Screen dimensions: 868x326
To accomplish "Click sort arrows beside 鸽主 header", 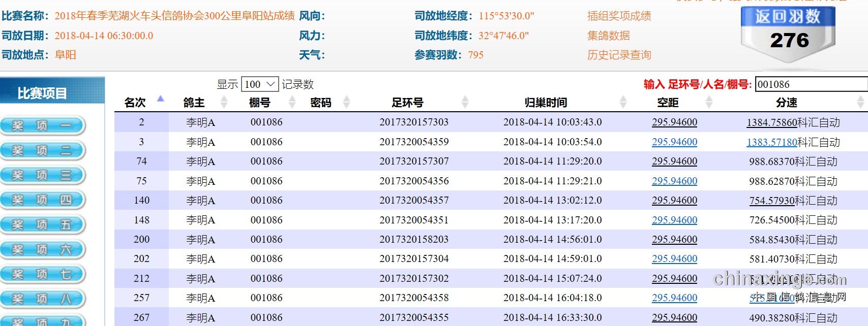I will [x=224, y=102].
